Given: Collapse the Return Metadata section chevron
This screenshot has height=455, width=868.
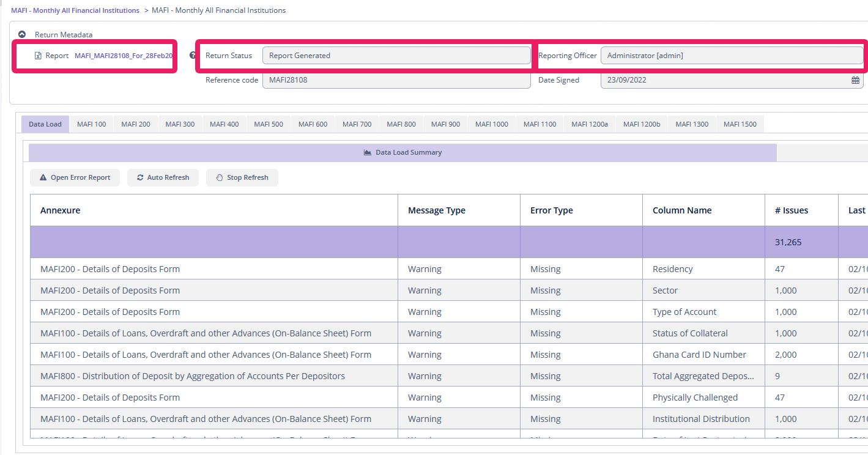Looking at the screenshot, I should (22, 35).
